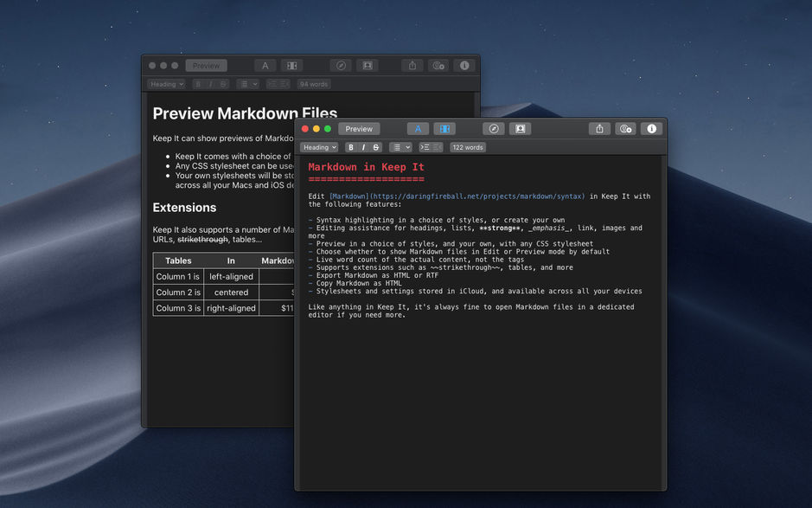Click the yellow minimize button of front window

coord(316,129)
